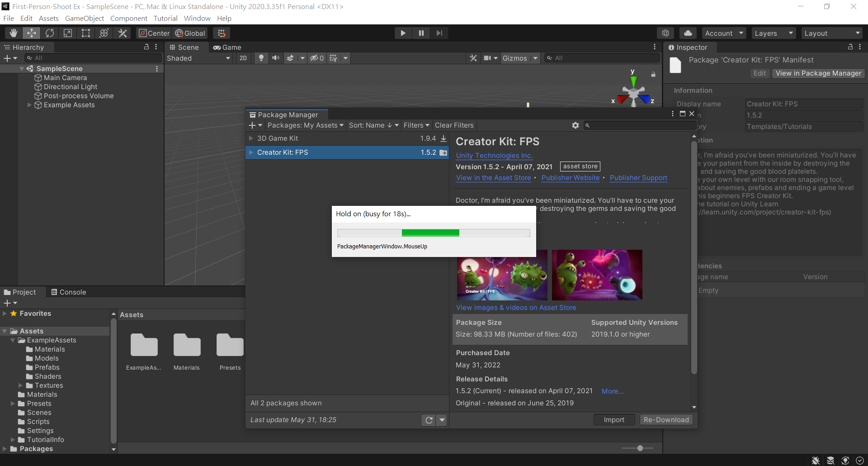The width and height of the screenshot is (868, 466).
Task: Click the Step frame button
Action: (439, 33)
